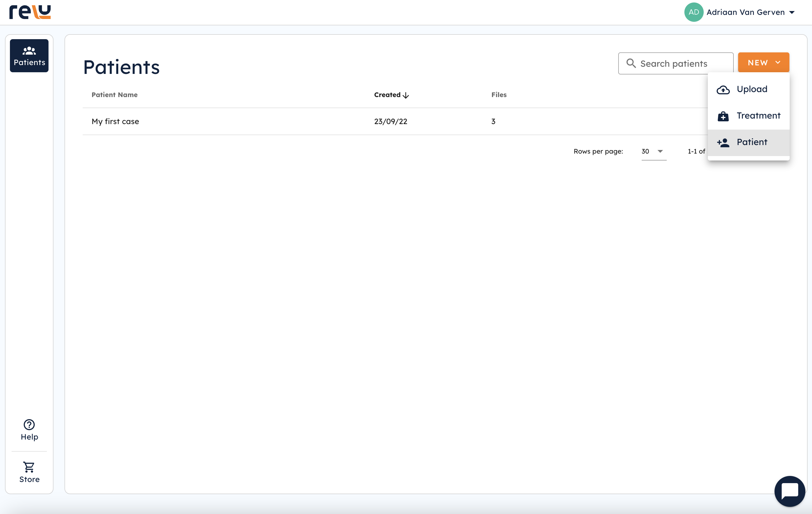The height and width of the screenshot is (514, 812).
Task: Open the My first case row
Action: click(x=115, y=121)
